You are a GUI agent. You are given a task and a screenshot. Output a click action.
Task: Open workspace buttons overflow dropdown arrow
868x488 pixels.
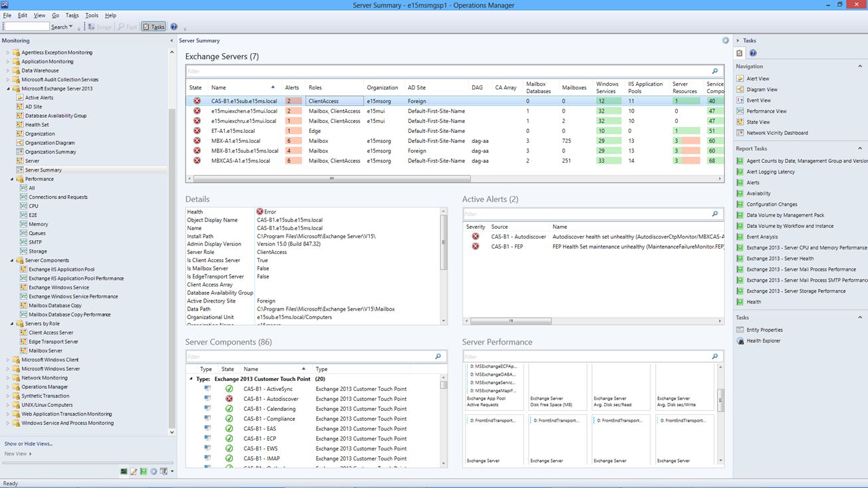(x=172, y=471)
